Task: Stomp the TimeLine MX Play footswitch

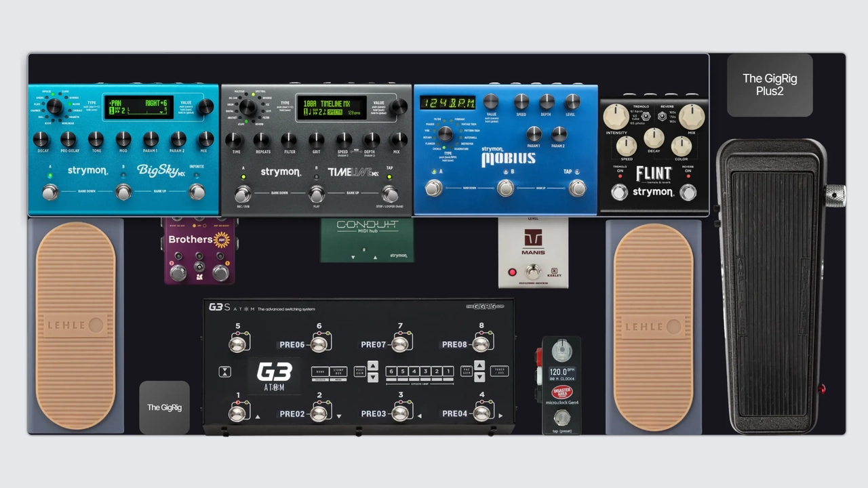Action: pyautogui.click(x=317, y=195)
